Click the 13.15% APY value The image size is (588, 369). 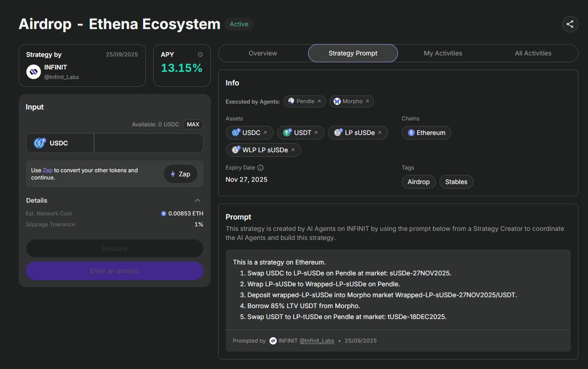(x=181, y=68)
